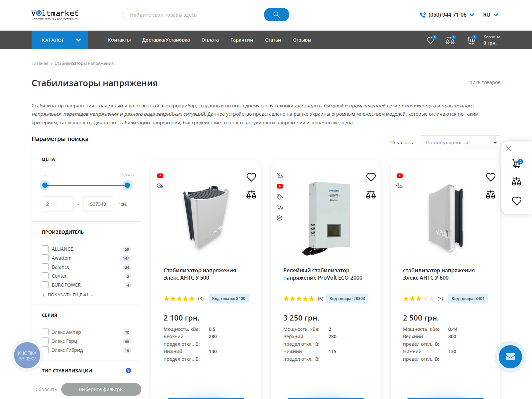Check the Conter manufacturer filter
Viewport: 532px width, 399px height.
[45, 276]
